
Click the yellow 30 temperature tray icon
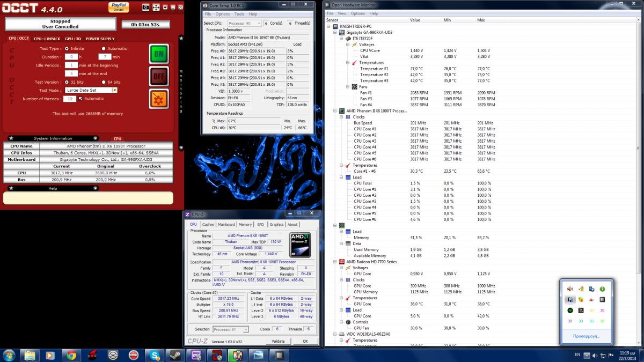point(591,311)
